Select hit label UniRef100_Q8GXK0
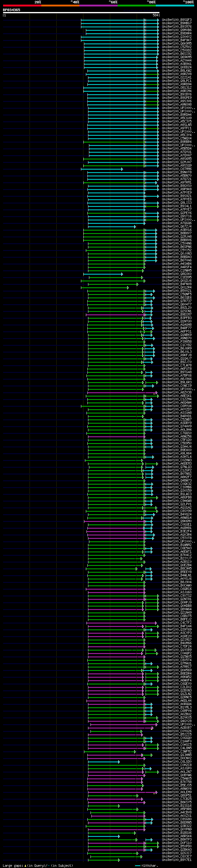 click(177, 274)
